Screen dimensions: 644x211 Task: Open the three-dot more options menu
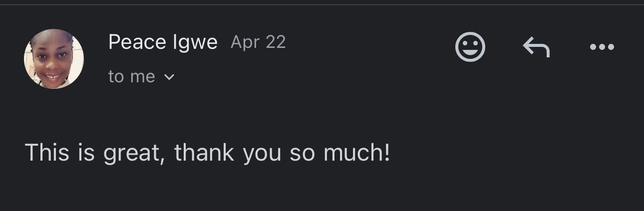pyautogui.click(x=602, y=47)
